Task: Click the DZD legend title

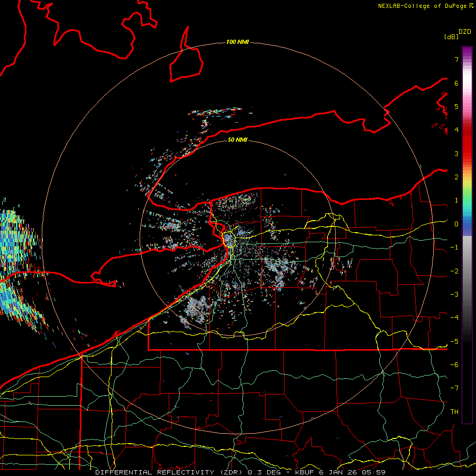Action: coord(465,32)
